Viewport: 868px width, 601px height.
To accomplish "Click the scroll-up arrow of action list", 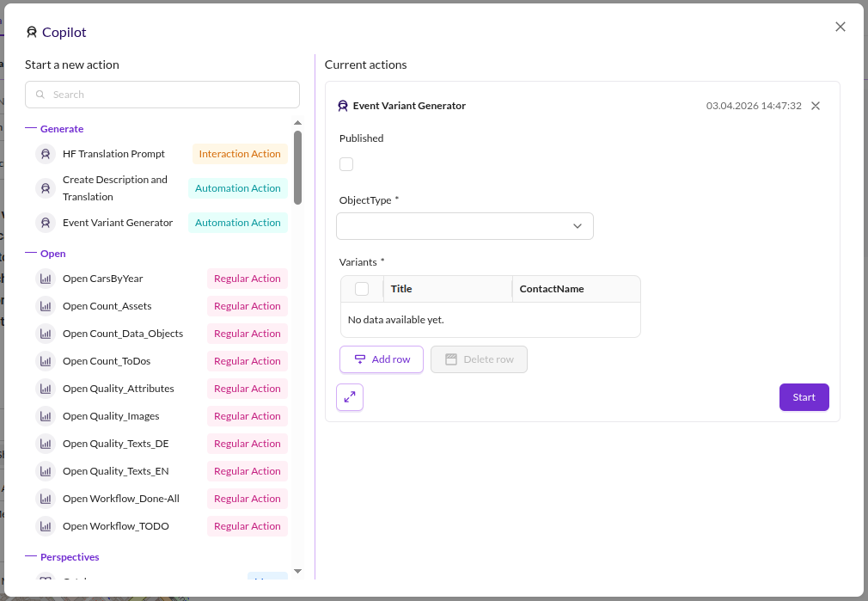I will (298, 123).
